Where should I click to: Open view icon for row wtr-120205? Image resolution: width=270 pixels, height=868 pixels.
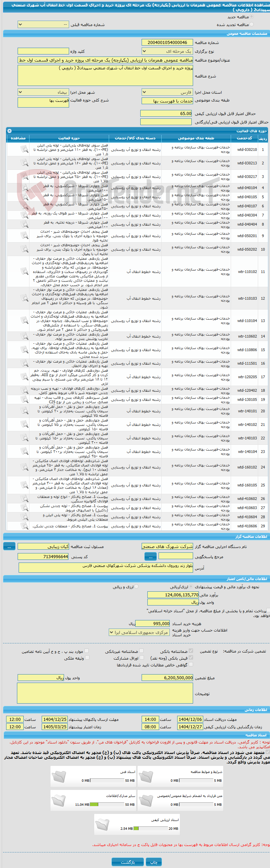coord(24,376)
